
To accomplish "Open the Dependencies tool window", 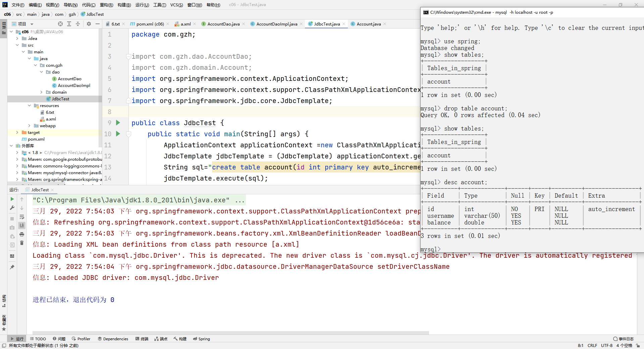I will coord(113,339).
